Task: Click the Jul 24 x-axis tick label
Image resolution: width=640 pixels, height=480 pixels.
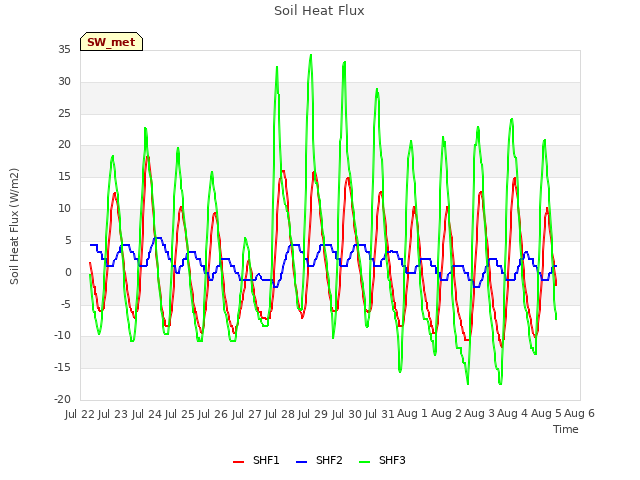Action: coord(147,414)
